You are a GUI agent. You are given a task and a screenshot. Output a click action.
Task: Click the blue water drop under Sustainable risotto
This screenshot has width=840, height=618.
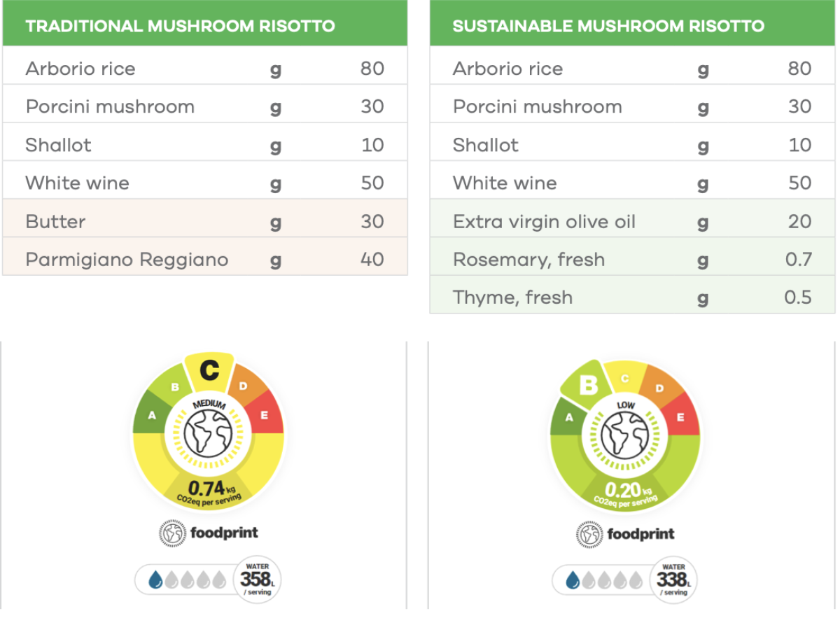(x=573, y=580)
